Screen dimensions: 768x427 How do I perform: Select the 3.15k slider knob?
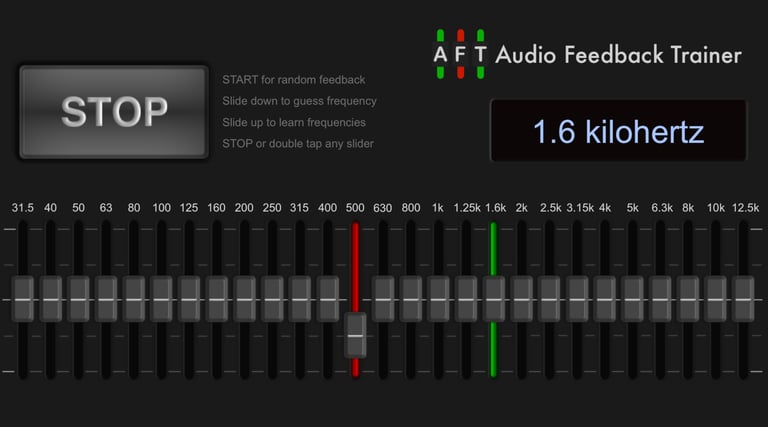(x=577, y=299)
